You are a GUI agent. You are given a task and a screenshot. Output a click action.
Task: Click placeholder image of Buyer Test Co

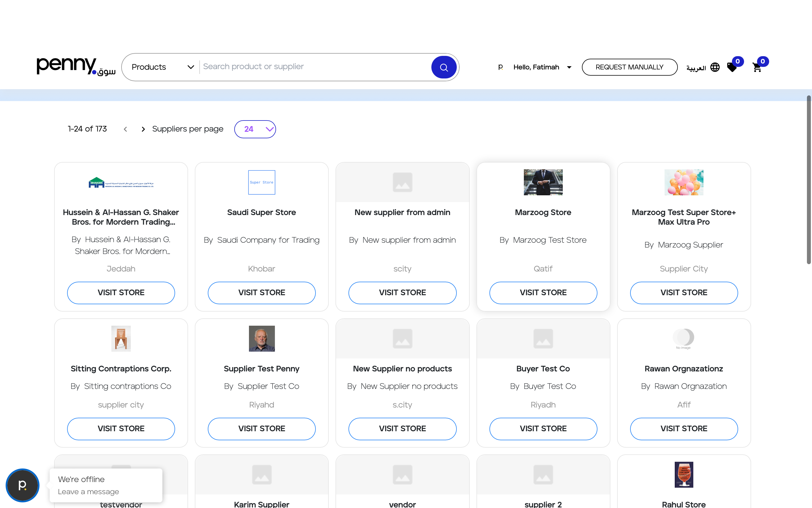click(x=543, y=339)
